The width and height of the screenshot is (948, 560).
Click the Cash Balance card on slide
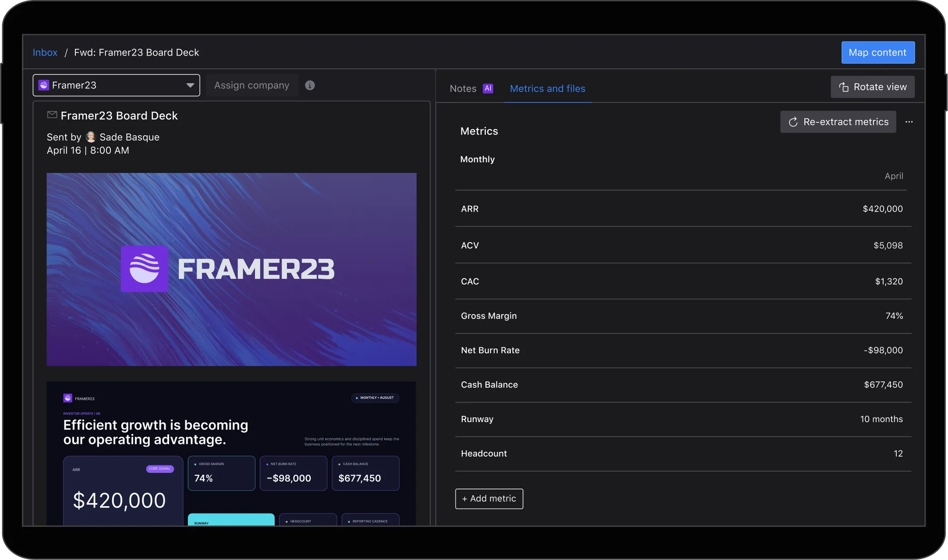pyautogui.click(x=365, y=473)
